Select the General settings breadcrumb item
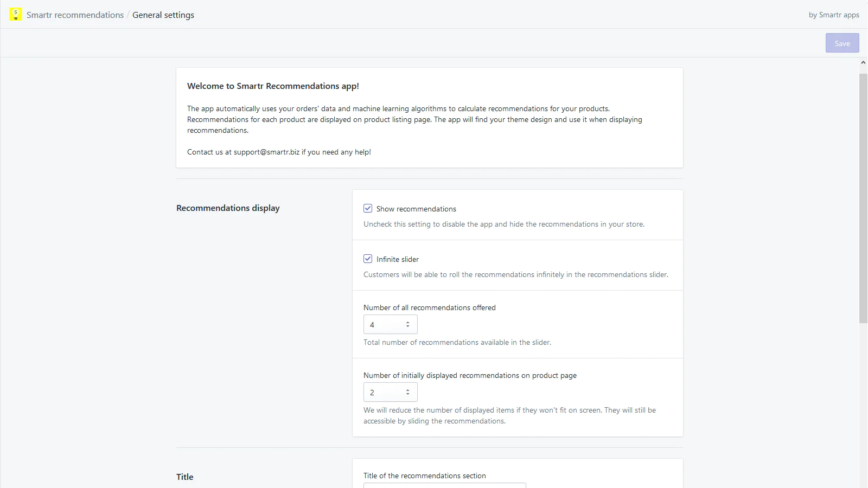Image resolution: width=868 pixels, height=488 pixels. click(x=163, y=15)
